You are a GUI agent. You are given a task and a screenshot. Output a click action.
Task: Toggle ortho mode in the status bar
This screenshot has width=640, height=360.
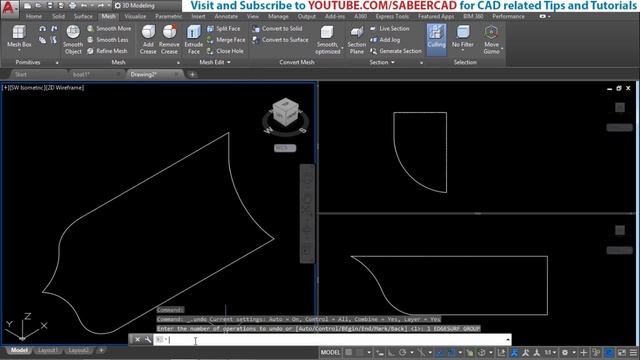pyautogui.click(x=391, y=352)
